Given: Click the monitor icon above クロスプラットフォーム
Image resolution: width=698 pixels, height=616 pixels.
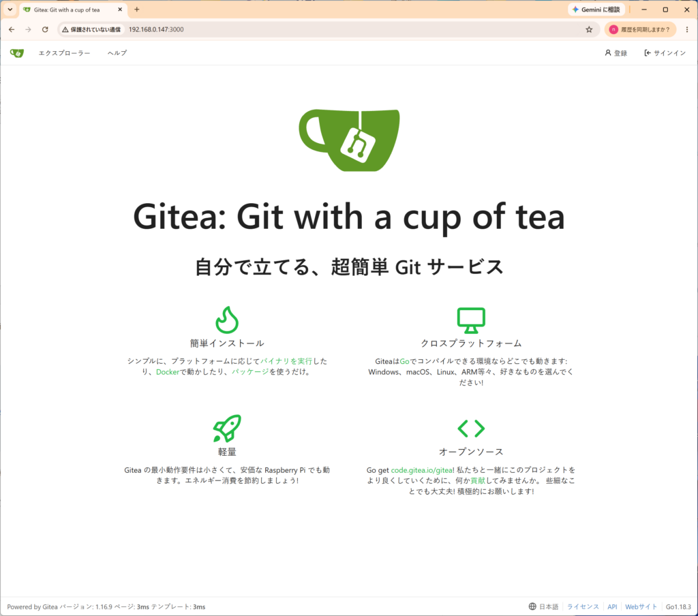Looking at the screenshot, I should (471, 320).
